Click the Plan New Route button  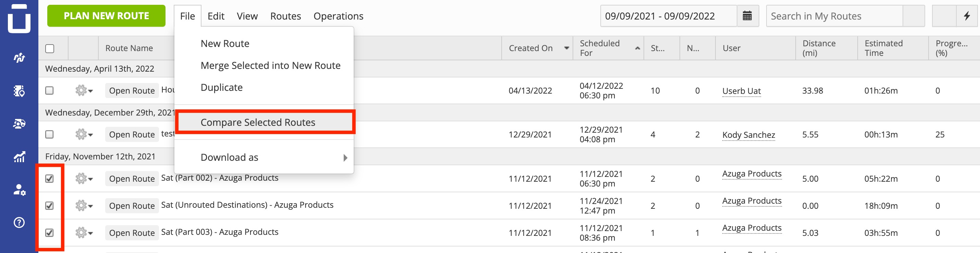point(106,16)
